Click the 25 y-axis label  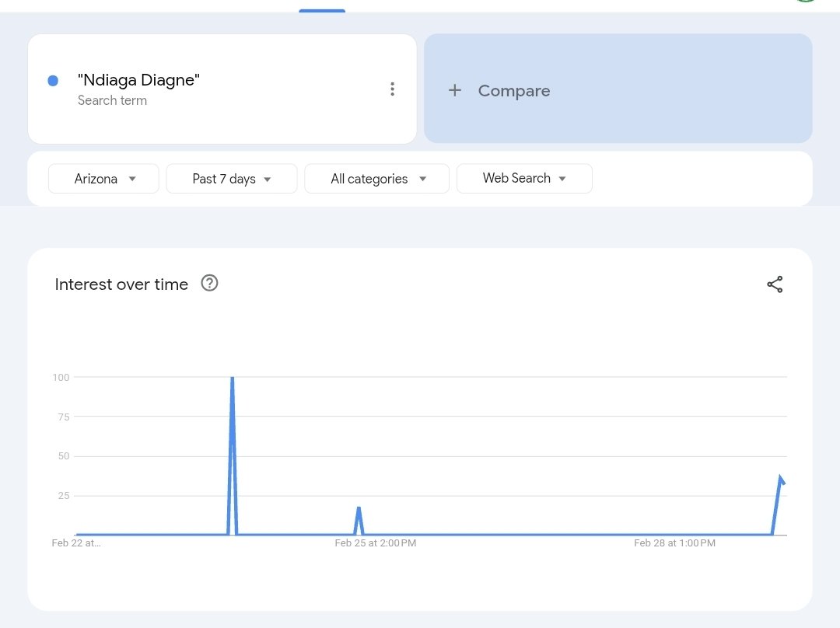click(x=64, y=496)
